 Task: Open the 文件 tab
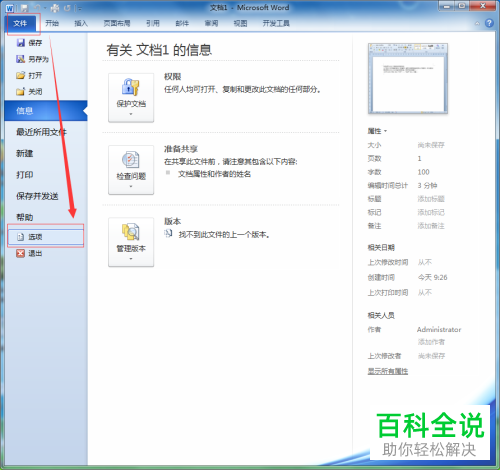[20, 23]
